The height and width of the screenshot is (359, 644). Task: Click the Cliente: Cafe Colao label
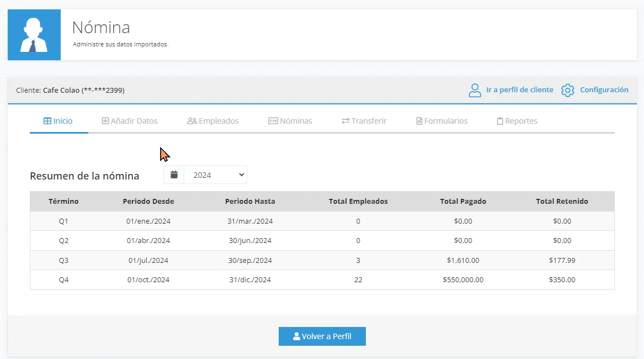(70, 90)
